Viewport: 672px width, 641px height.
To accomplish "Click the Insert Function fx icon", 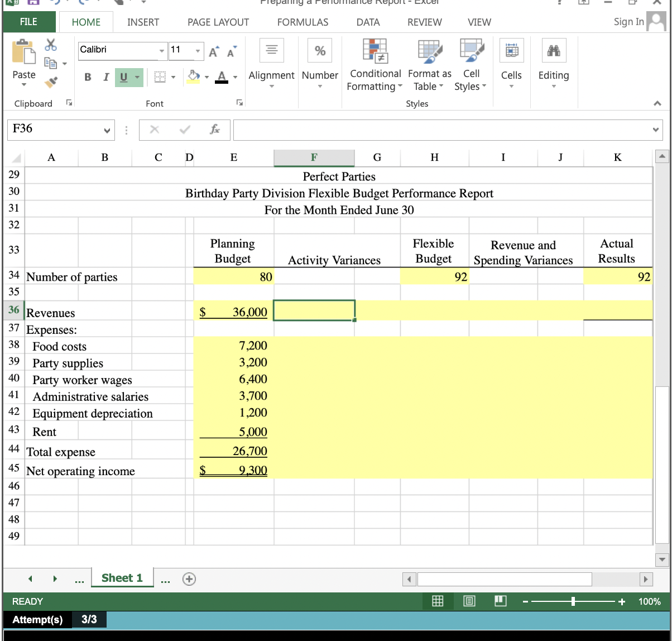I will [215, 130].
